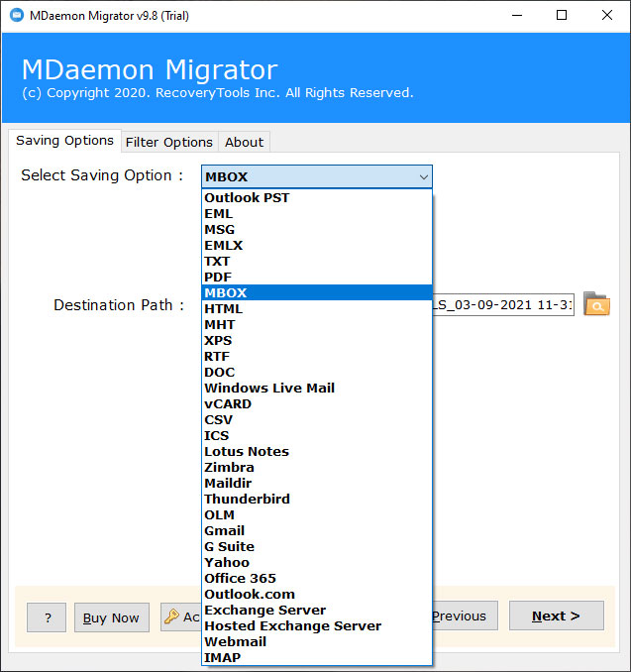Viewport: 631px width, 672px height.
Task: Open the Saving Options tab
Action: tap(64, 141)
